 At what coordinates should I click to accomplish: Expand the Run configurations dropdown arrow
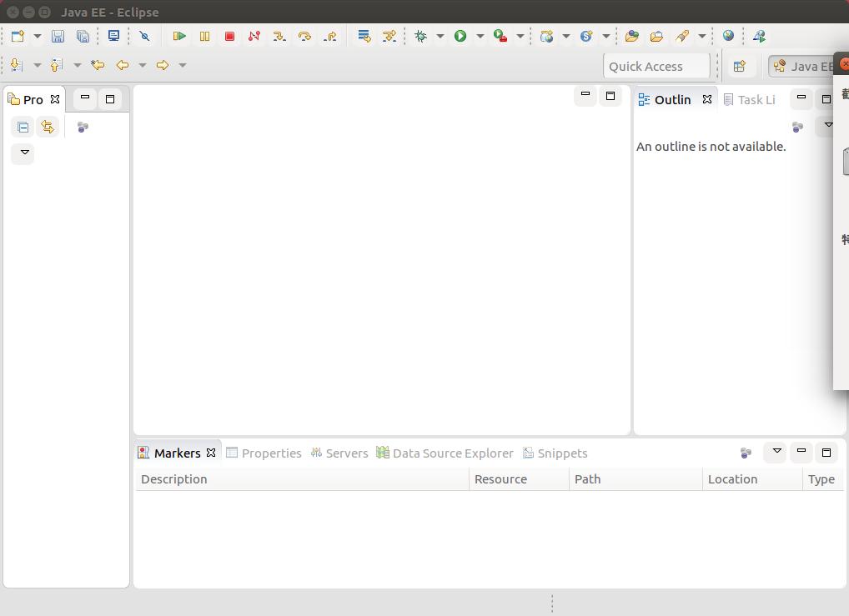480,36
